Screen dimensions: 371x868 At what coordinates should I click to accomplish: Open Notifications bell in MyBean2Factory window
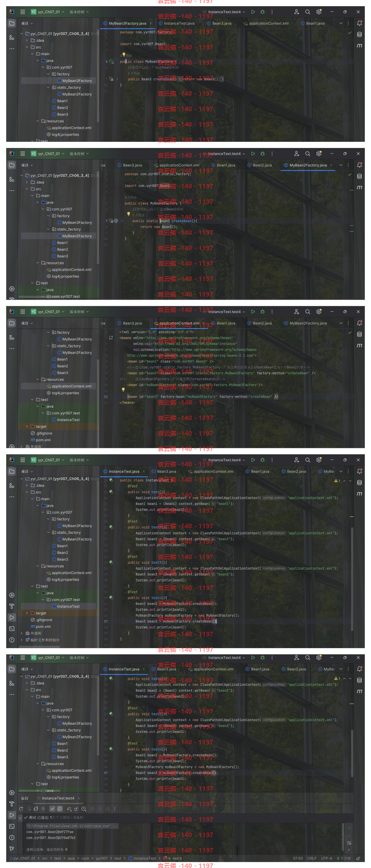(x=360, y=165)
